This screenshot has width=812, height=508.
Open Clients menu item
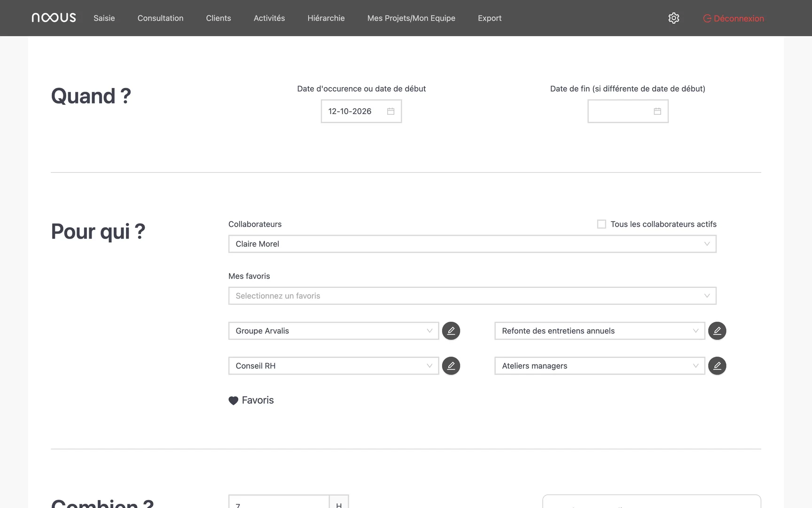pos(219,18)
